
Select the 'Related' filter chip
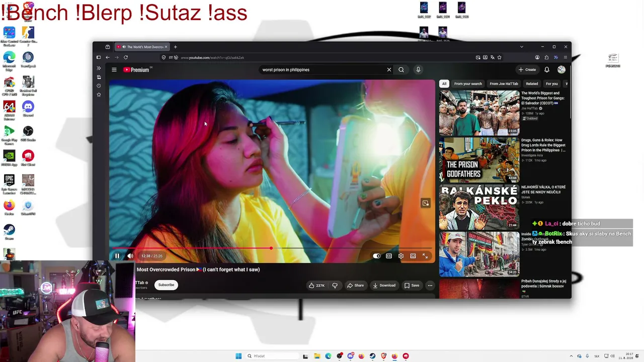click(x=532, y=84)
